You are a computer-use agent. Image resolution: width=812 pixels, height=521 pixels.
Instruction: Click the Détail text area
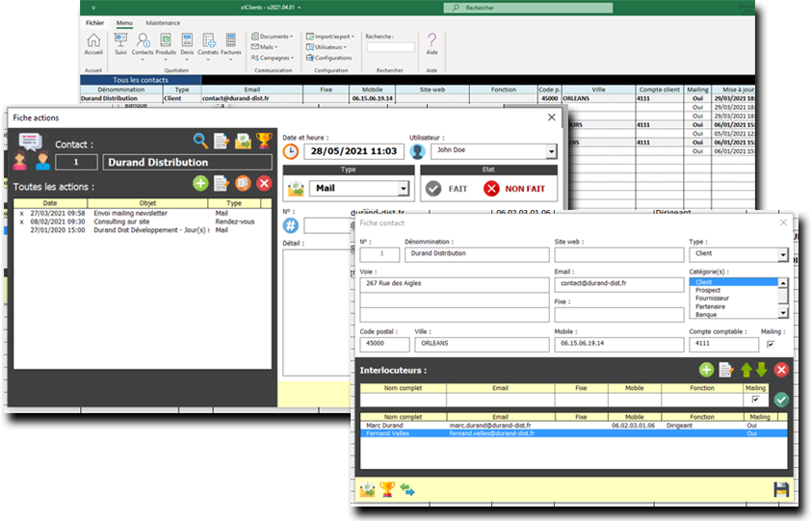click(317, 313)
